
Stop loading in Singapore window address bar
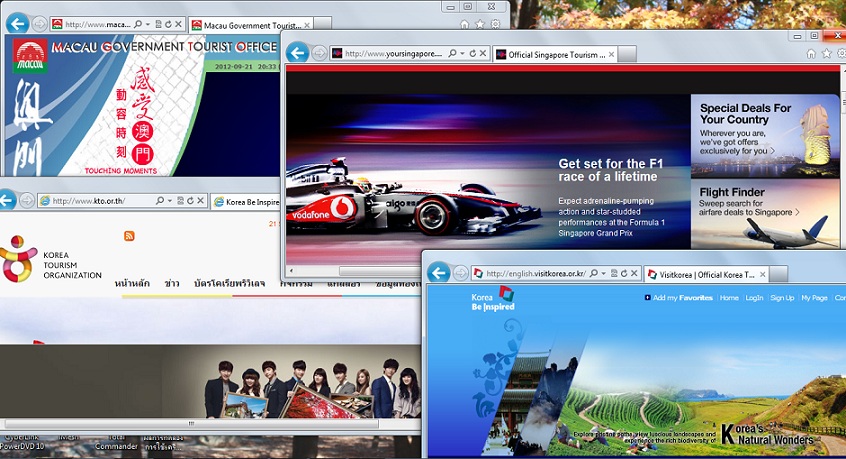click(483, 53)
